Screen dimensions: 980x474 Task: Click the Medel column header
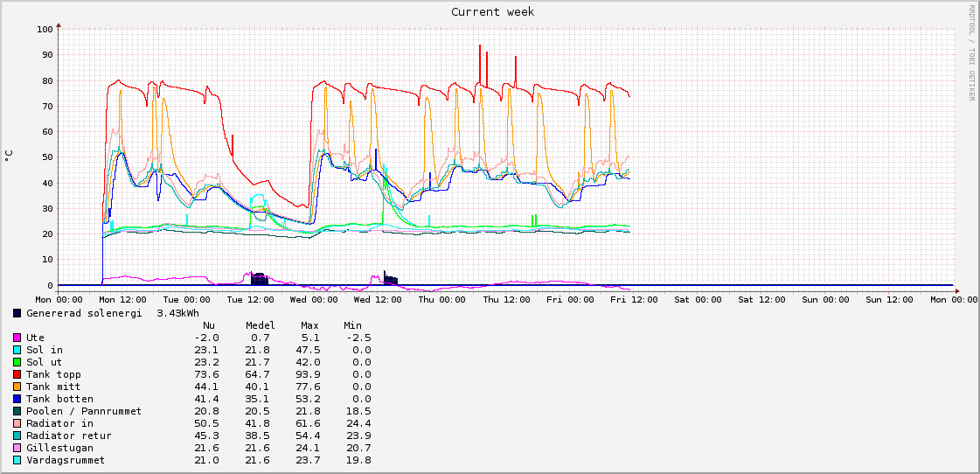coord(260,325)
